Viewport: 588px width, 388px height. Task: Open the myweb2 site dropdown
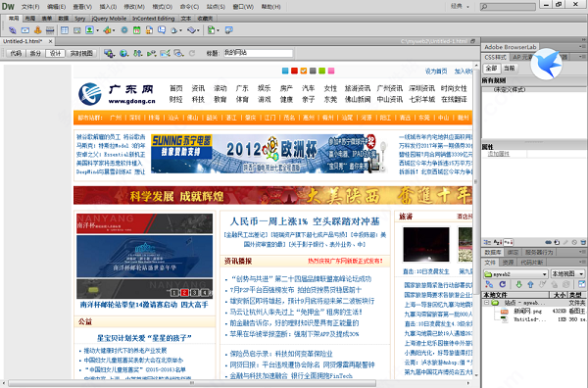[515, 274]
